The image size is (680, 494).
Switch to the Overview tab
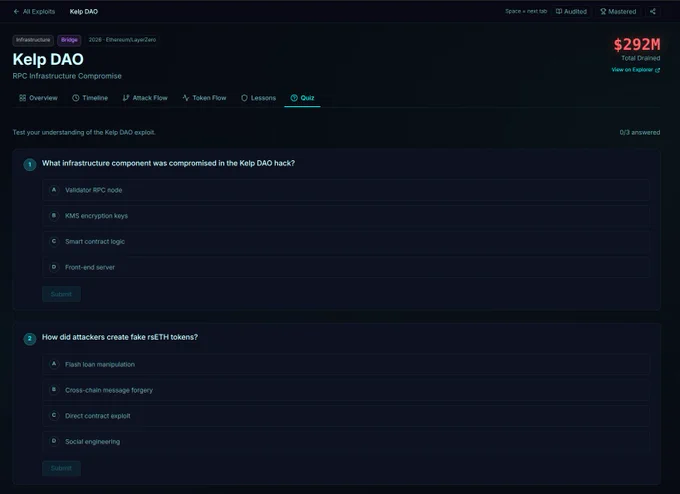click(38, 98)
